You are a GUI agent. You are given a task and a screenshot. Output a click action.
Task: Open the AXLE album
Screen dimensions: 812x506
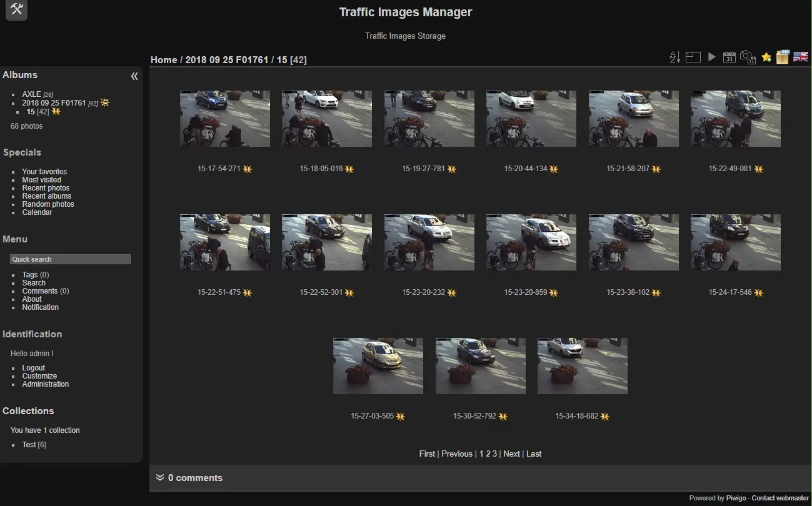pos(31,94)
